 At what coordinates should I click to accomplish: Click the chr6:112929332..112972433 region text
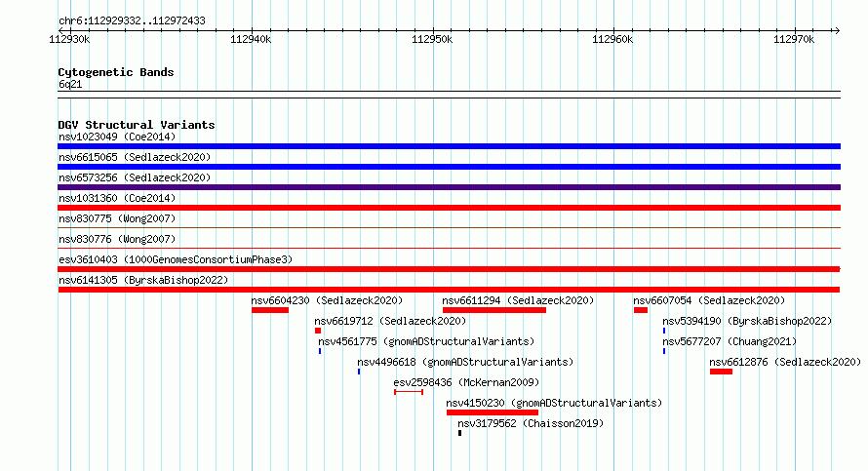tap(132, 21)
